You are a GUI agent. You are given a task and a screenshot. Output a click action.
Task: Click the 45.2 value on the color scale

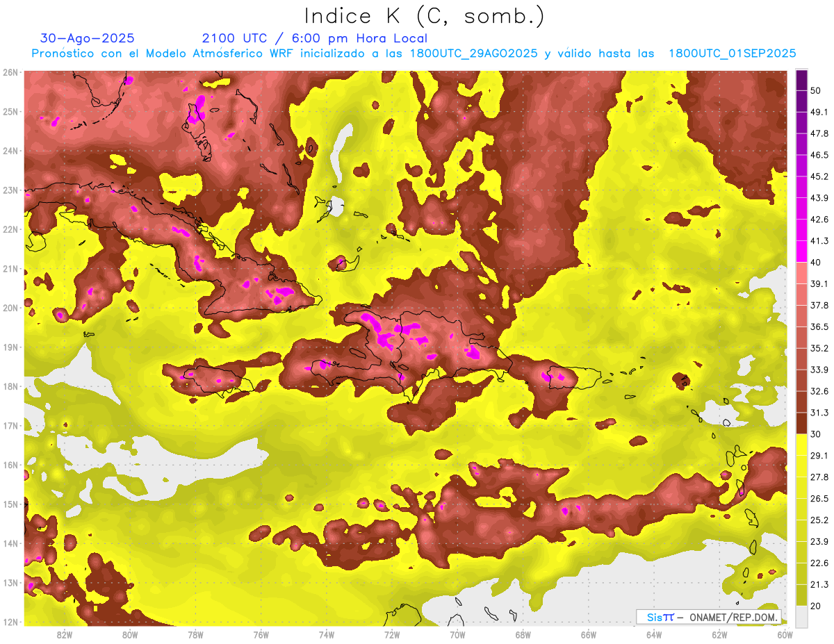(819, 176)
